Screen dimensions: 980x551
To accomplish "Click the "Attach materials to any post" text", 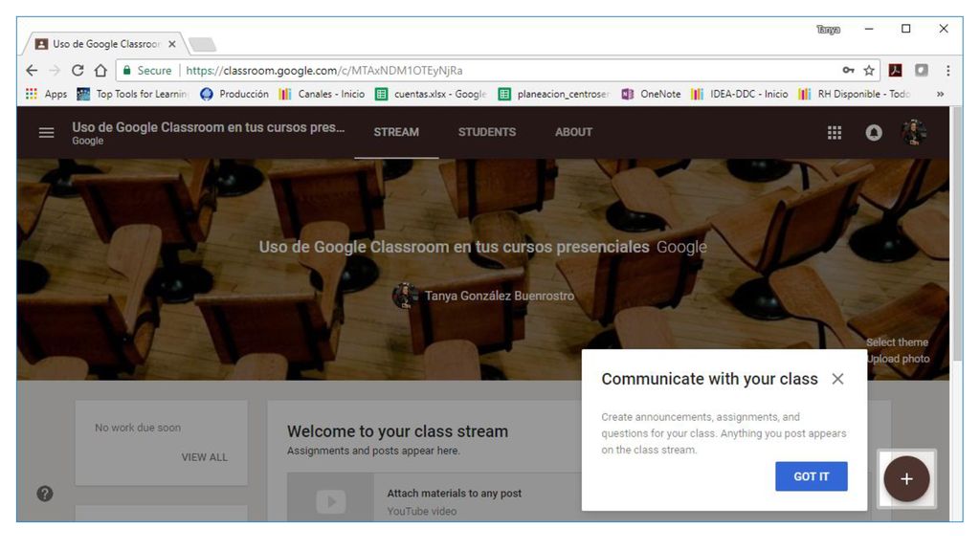I will click(455, 493).
